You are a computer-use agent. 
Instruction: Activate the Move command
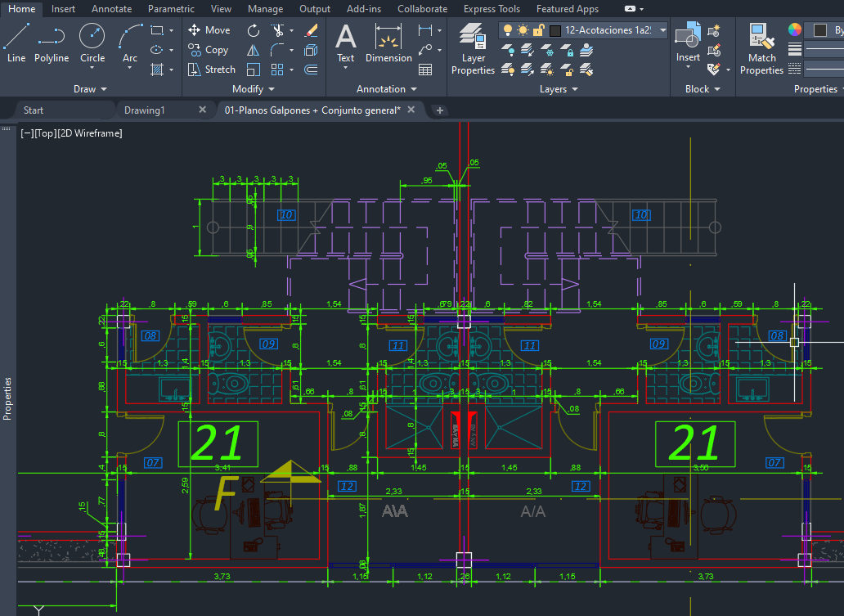click(209, 29)
